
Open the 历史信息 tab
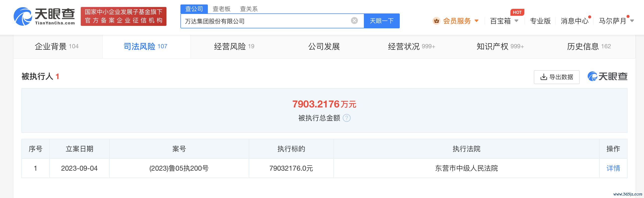point(589,46)
